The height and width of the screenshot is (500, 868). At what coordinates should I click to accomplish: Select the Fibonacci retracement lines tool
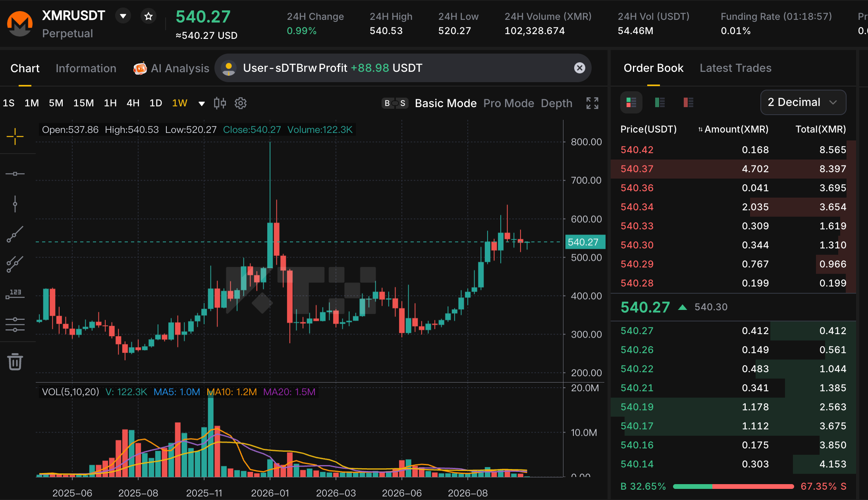pos(15,325)
